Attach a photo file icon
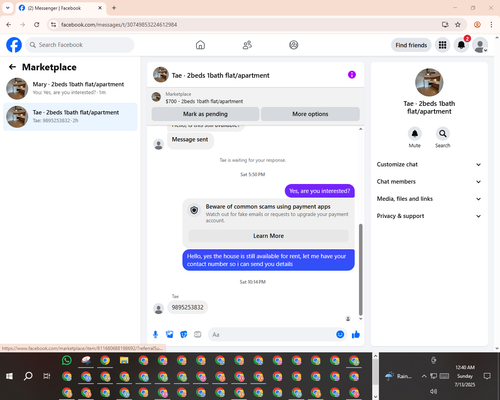Viewport: 500px width, 400px height. tap(170, 334)
